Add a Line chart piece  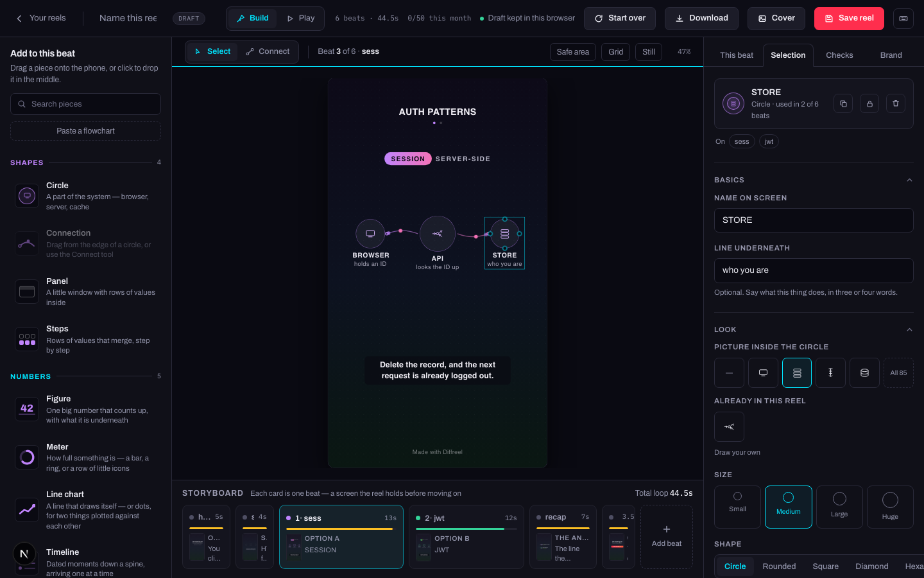tap(86, 510)
